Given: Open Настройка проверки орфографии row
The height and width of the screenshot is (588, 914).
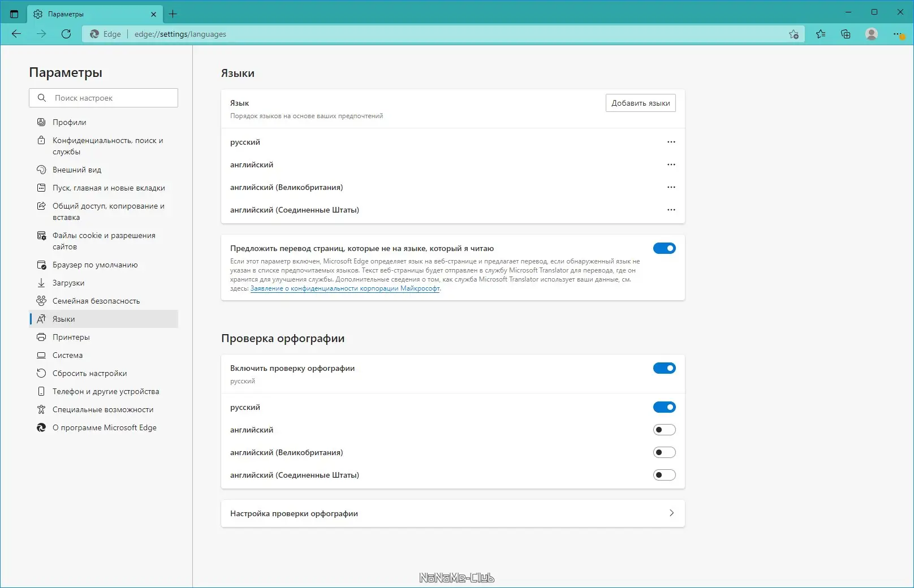Looking at the screenshot, I should (453, 513).
